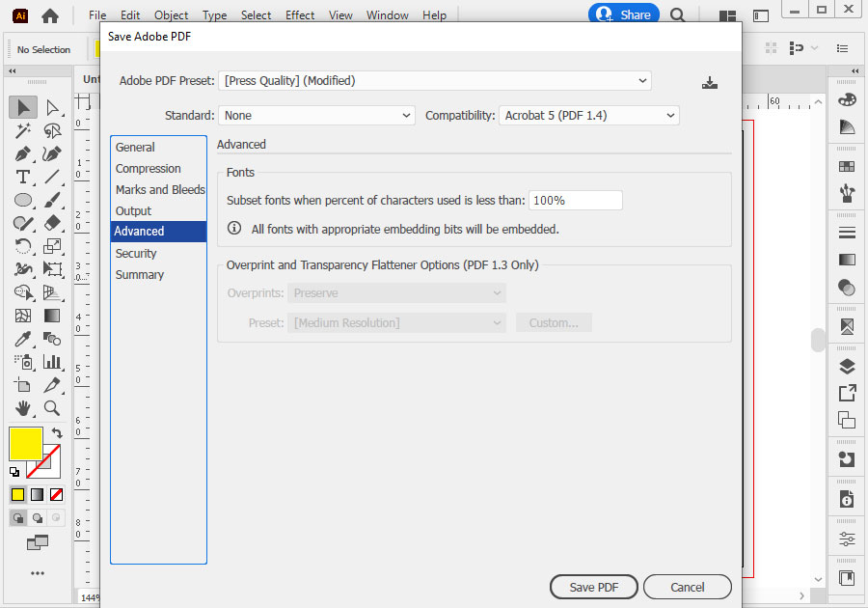Switch to the Compression section
Screen dimensions: 868x608
point(148,168)
